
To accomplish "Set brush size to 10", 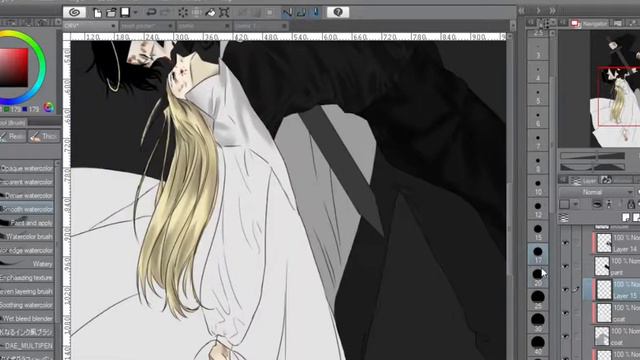I will [x=538, y=187].
